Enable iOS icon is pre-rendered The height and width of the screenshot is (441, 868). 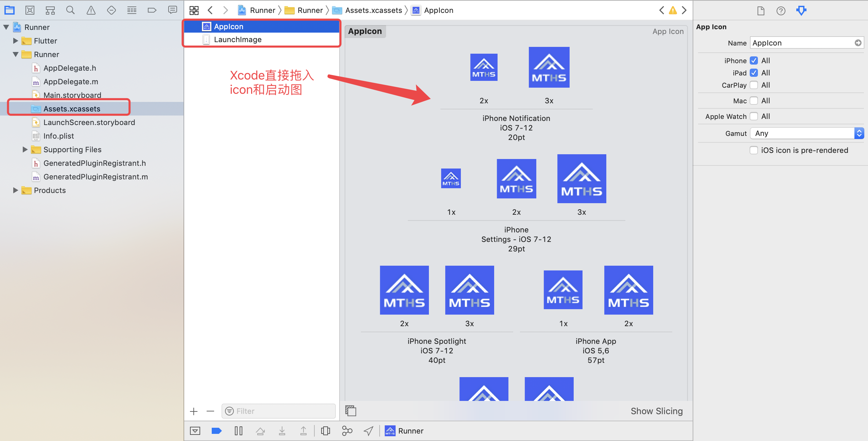point(753,150)
